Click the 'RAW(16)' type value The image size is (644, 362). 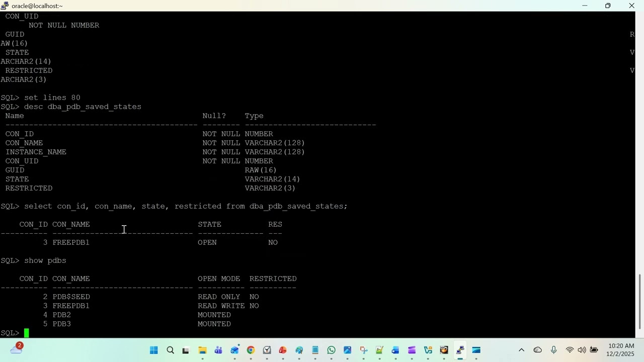coord(261,170)
